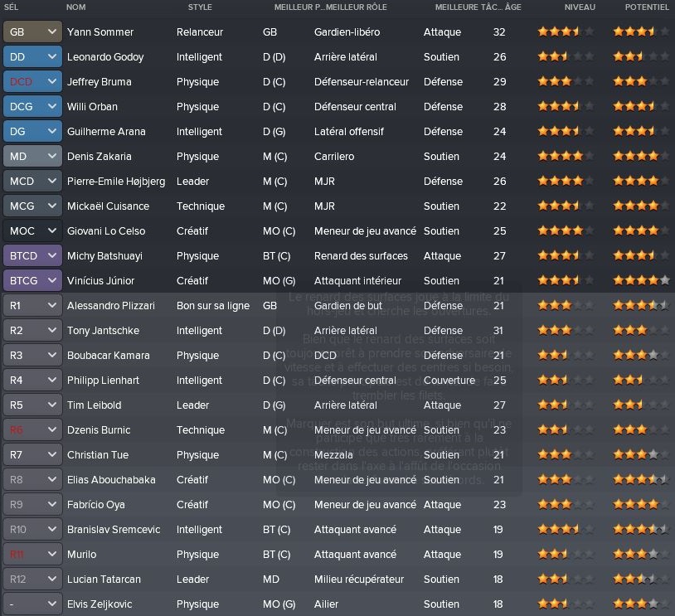The height and width of the screenshot is (616, 675).
Task: Open the R12 dropdown for Lucian Tatarcan
Action: click(32, 580)
